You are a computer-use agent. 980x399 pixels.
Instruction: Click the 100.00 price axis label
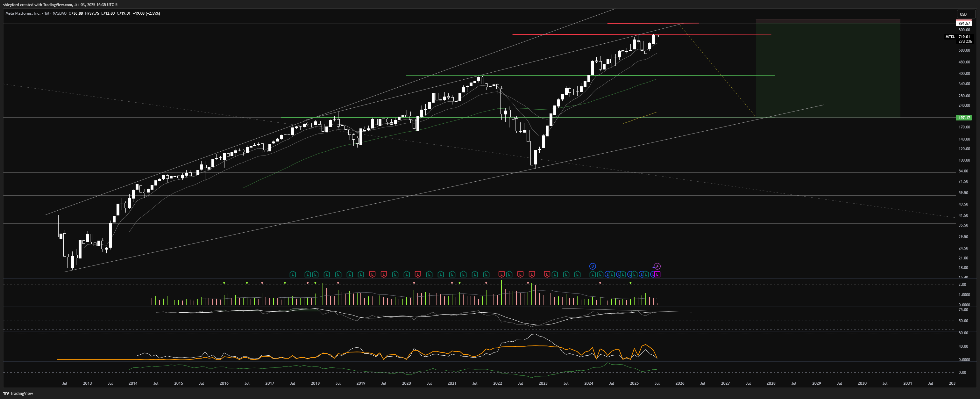(x=964, y=160)
